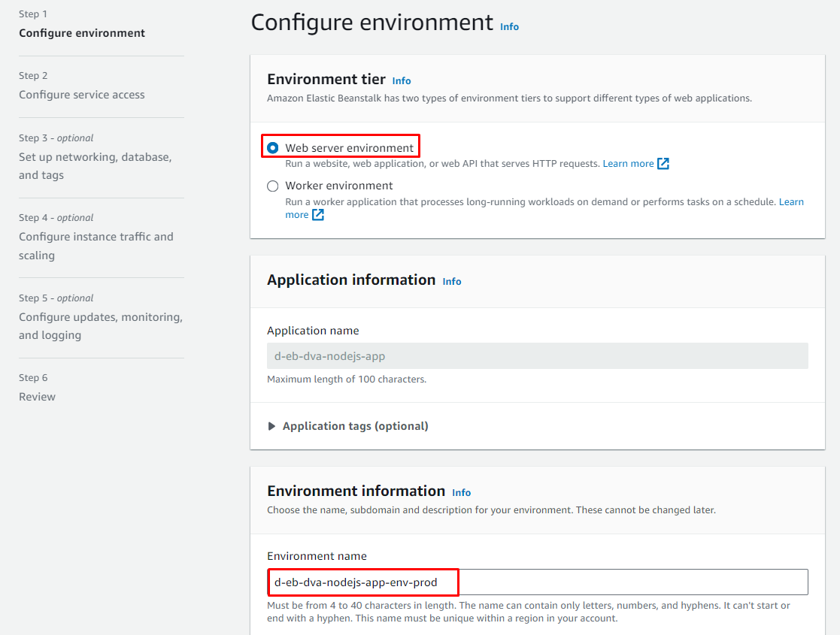The width and height of the screenshot is (840, 635).
Task: Open Info link next to Application information
Action: pos(452,281)
